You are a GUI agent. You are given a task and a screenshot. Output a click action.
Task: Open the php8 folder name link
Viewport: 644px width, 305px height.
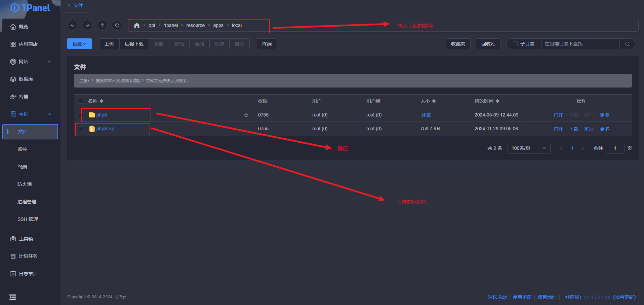[102, 115]
